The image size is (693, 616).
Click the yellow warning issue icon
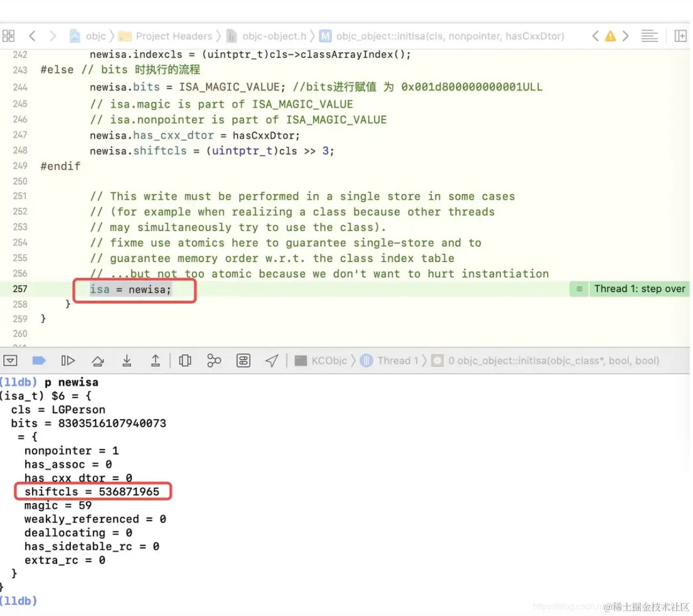point(610,36)
